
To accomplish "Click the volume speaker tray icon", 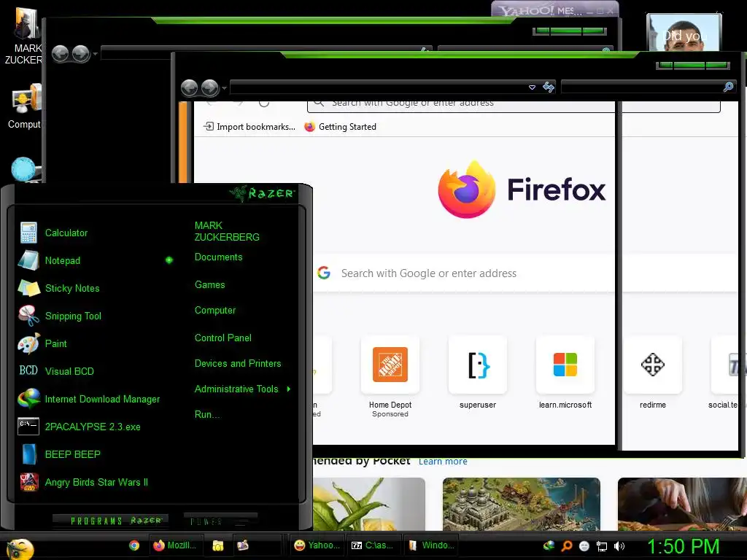I will tap(619, 547).
